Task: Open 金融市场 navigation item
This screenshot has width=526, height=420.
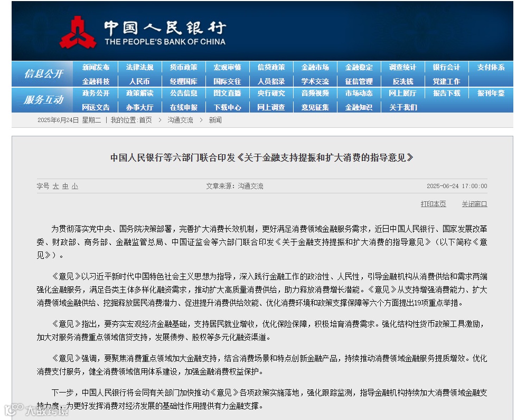Action: point(315,67)
